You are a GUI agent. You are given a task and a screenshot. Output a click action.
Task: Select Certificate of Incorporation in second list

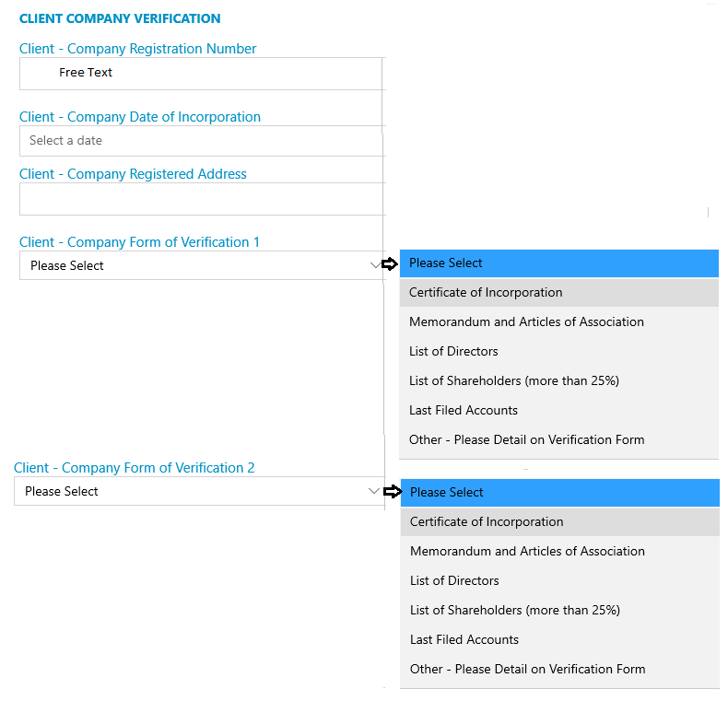(x=560, y=521)
